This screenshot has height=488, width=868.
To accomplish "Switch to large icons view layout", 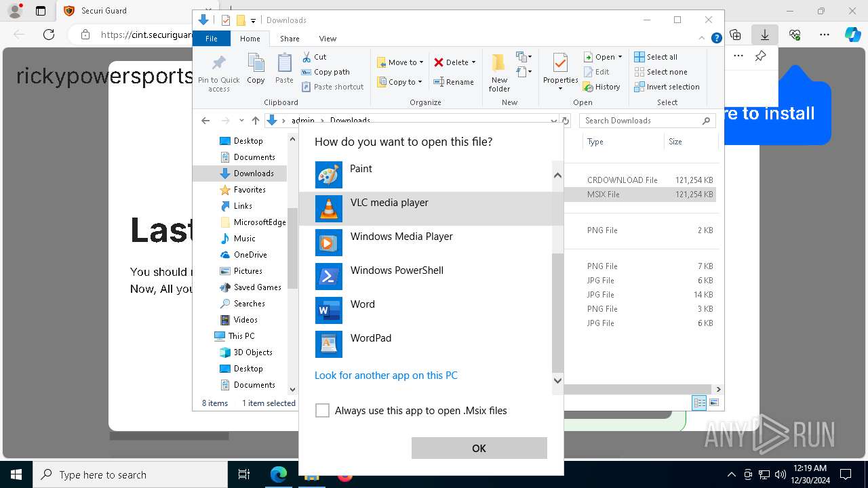I will (x=713, y=403).
